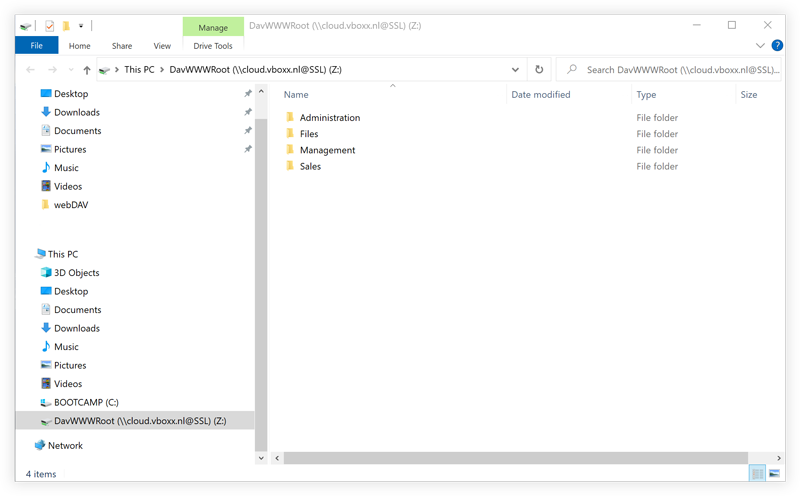This screenshot has width=800, height=496.
Task: Sort by the Date modified column
Action: [x=541, y=94]
